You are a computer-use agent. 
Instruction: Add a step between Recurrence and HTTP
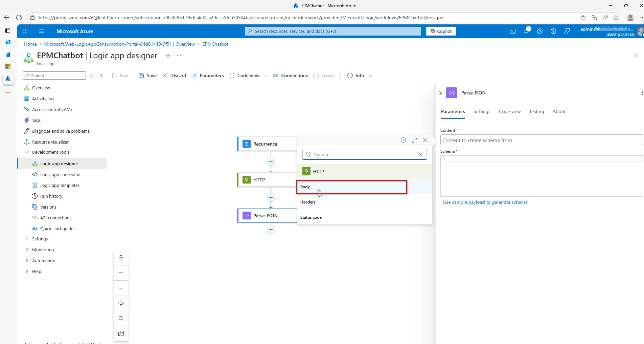(x=271, y=162)
